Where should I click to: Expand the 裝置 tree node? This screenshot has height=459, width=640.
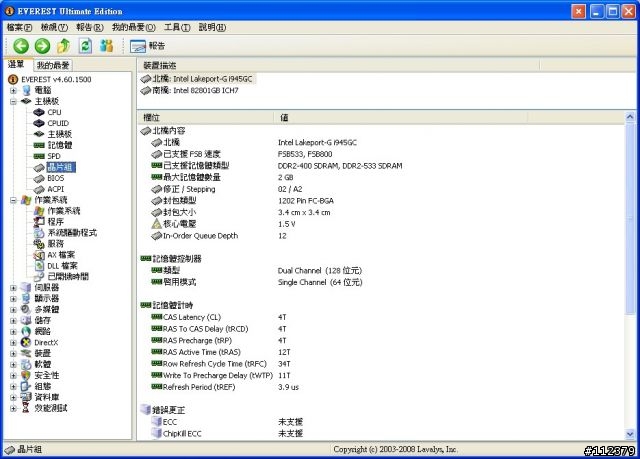(x=13, y=353)
